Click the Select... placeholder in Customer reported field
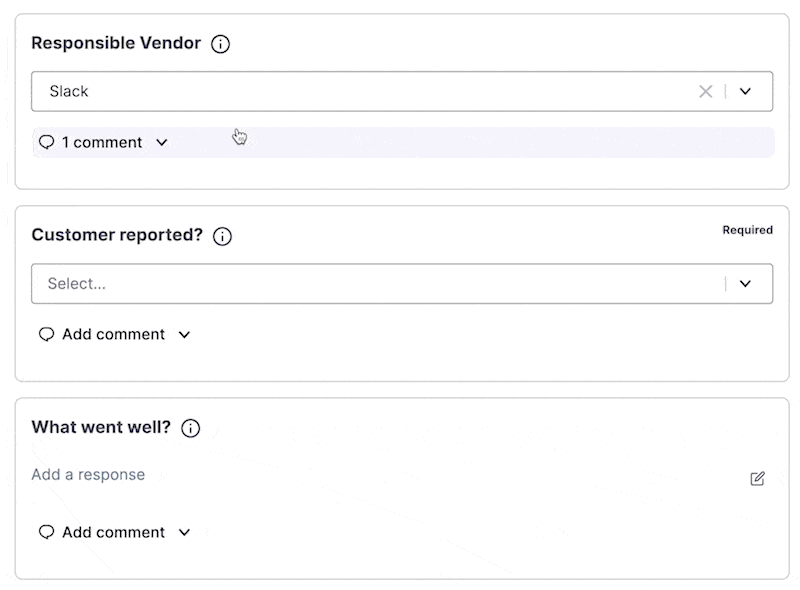 77,283
